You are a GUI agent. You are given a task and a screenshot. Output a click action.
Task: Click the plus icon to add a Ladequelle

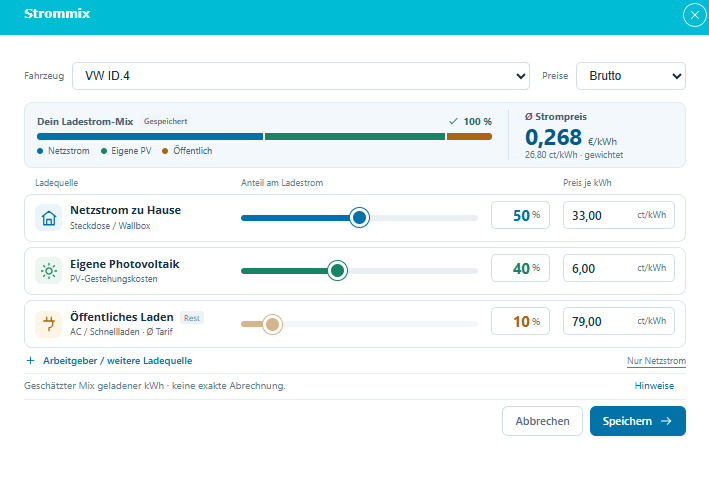(30, 360)
